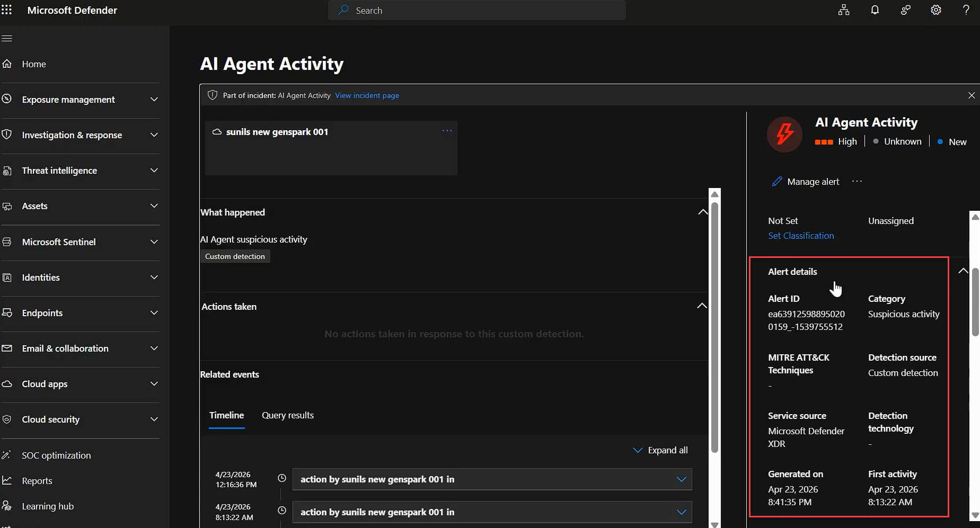Open the notifications bell icon

point(875,10)
